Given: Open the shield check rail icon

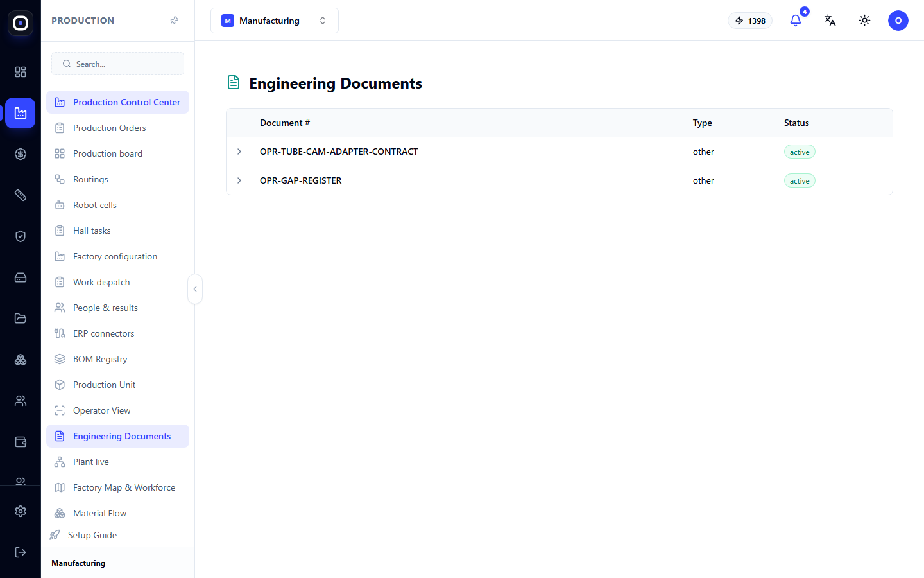Looking at the screenshot, I should (x=21, y=236).
